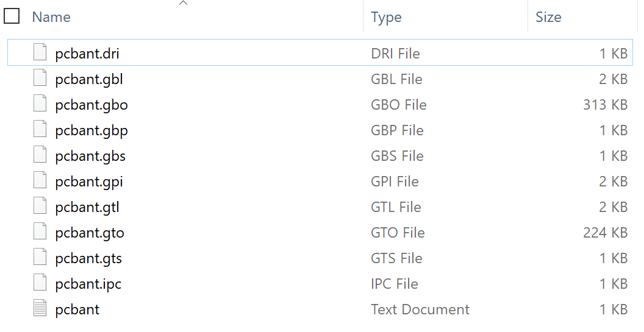The height and width of the screenshot is (332, 644).
Task: Select the pcbant.gts file name
Action: point(88,258)
